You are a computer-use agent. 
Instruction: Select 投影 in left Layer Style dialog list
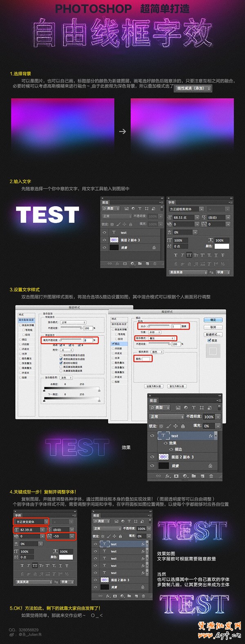24,378
